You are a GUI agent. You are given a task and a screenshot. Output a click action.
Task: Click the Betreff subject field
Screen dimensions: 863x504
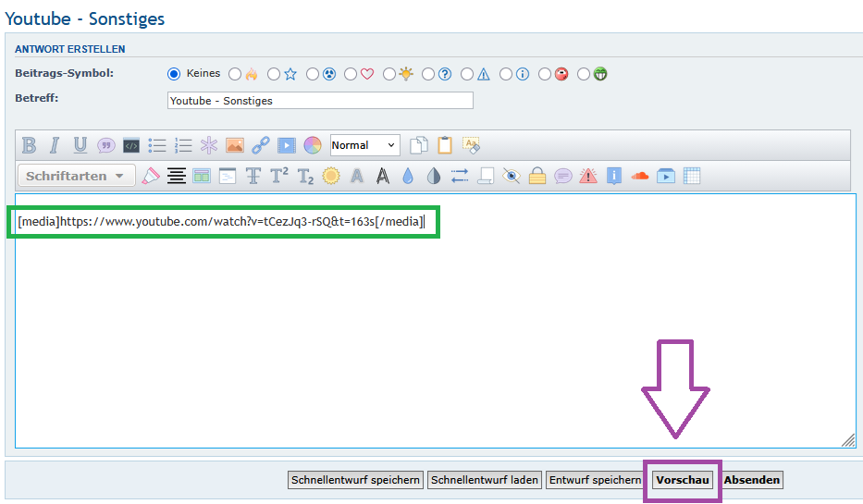pyautogui.click(x=320, y=101)
